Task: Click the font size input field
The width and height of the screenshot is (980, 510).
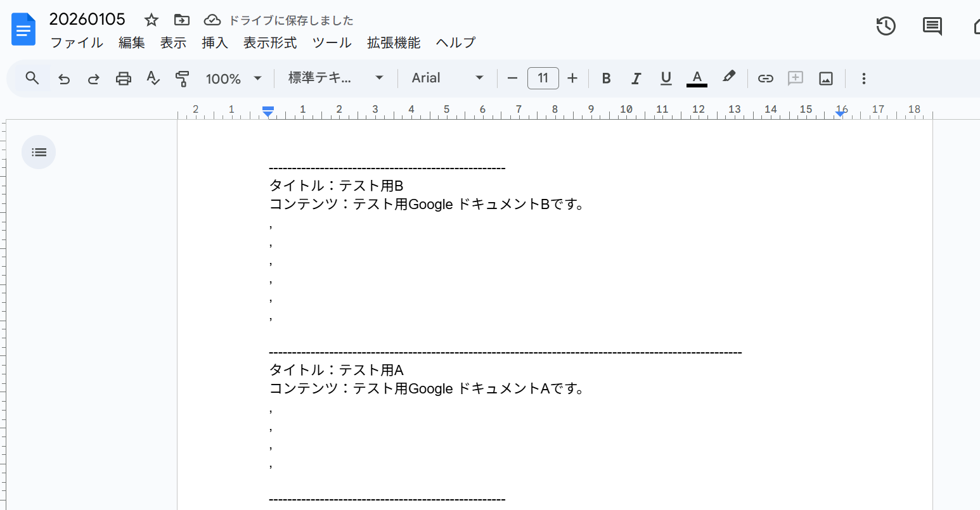Action: (543, 78)
